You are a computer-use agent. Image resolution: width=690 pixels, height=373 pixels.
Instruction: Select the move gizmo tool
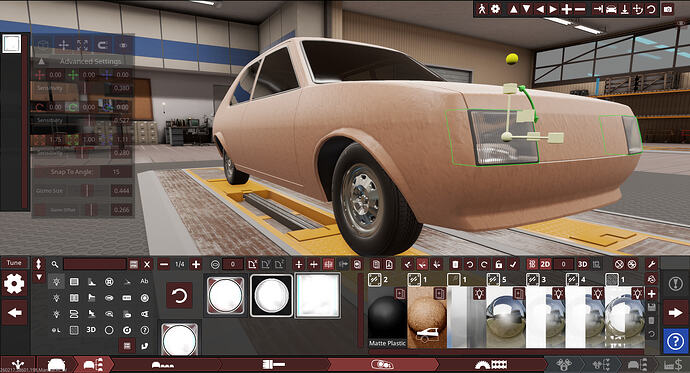coord(63,45)
